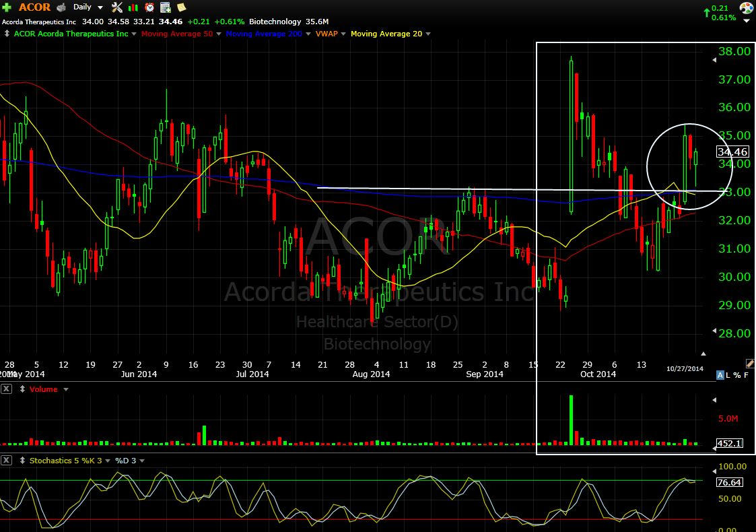Click the 10/27/2014 date label
Image resolution: width=756 pixels, height=532 pixels.
point(685,368)
